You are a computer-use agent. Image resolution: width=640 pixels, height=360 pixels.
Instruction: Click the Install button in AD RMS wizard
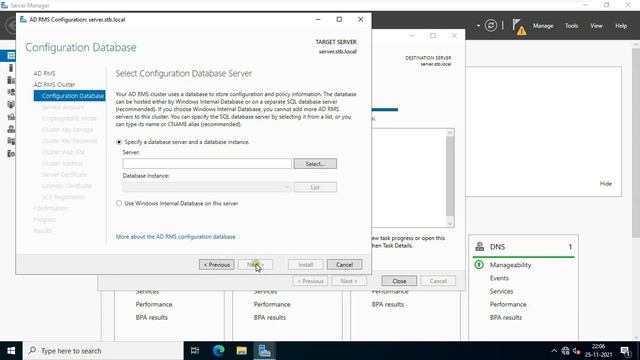(x=305, y=264)
